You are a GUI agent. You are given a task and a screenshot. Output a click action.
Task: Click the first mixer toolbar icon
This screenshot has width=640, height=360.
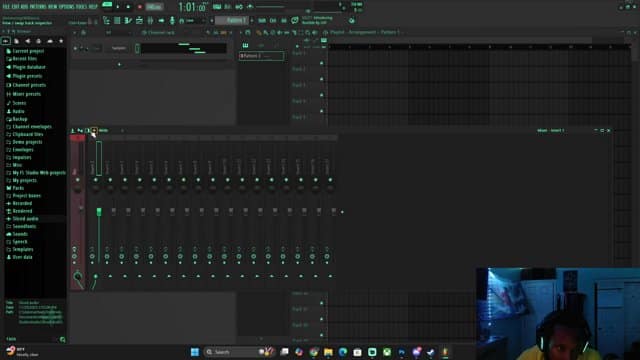click(73, 131)
